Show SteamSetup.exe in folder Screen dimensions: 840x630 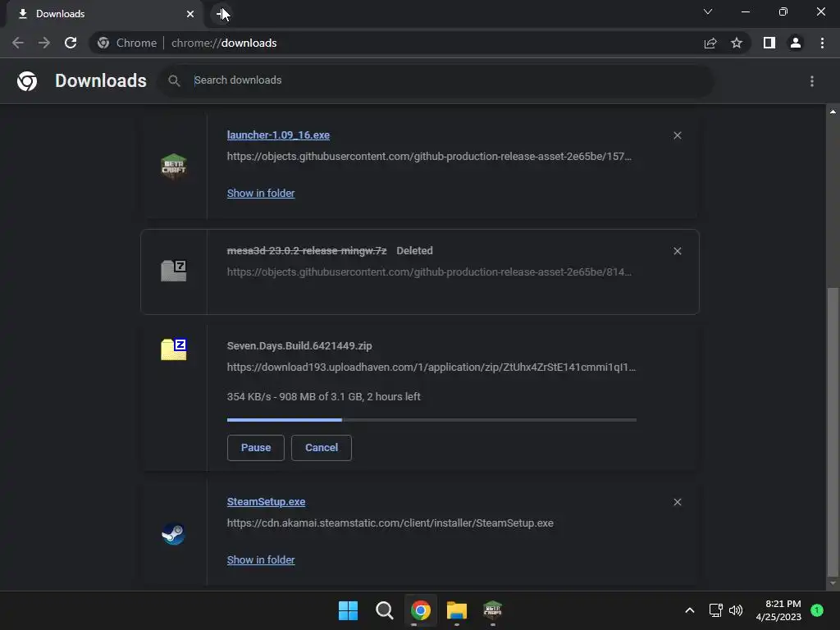click(261, 559)
